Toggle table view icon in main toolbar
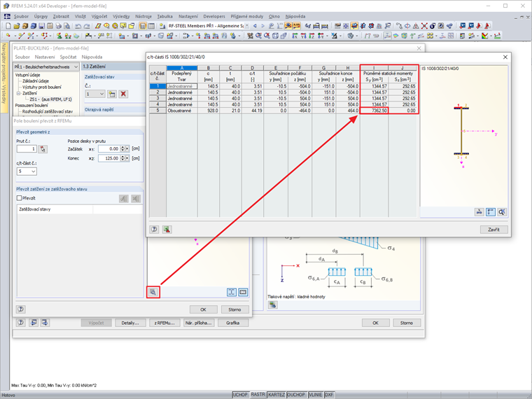The image size is (532, 399). (151, 26)
